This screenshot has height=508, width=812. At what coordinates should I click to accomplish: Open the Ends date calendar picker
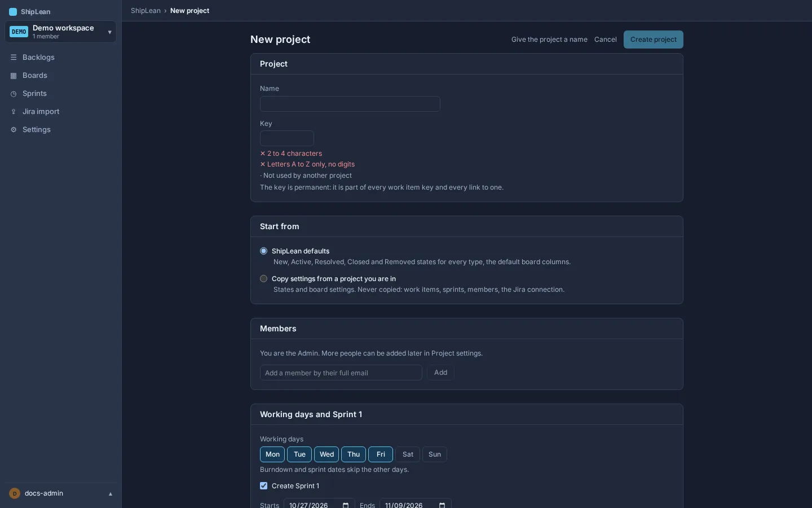point(442,505)
